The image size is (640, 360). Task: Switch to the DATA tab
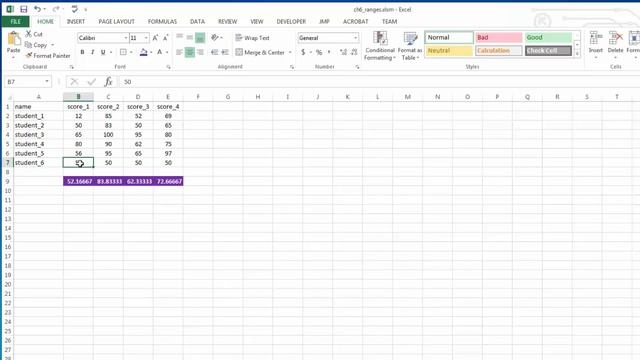pyautogui.click(x=197, y=22)
